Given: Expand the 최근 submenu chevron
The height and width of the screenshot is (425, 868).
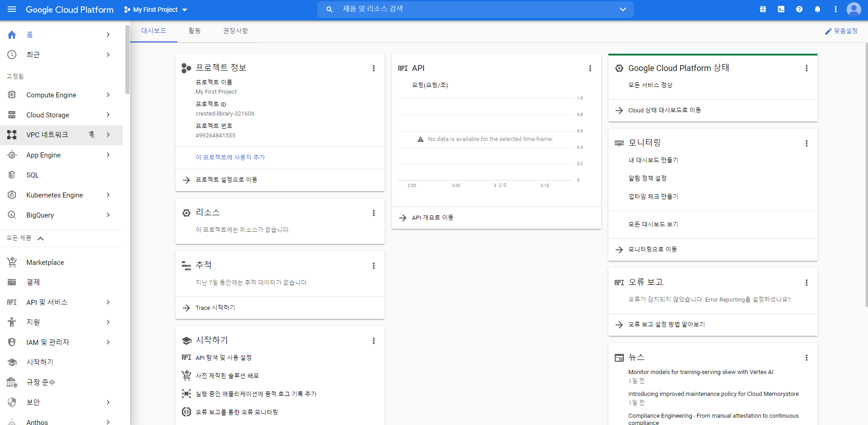Looking at the screenshot, I should coord(108,55).
